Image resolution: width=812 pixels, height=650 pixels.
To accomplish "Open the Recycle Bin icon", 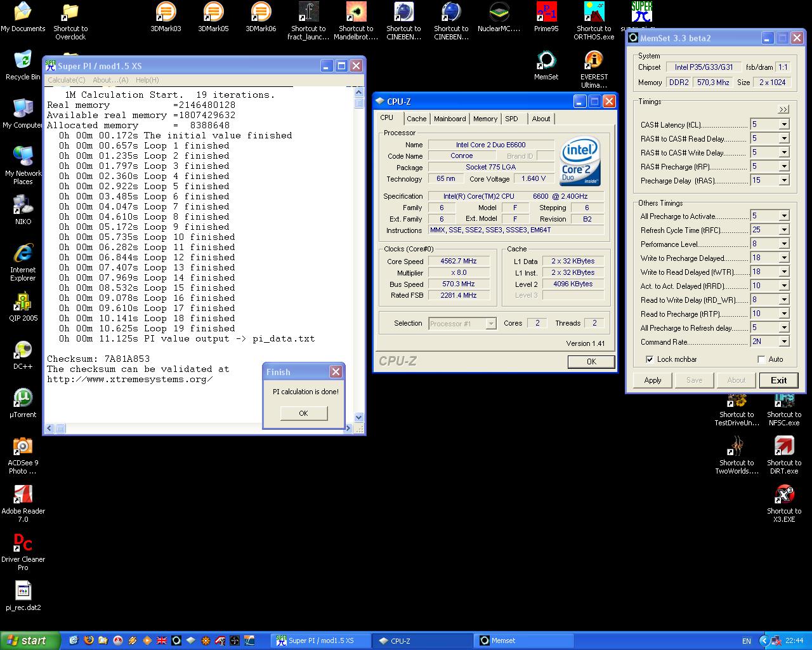I will (23, 65).
